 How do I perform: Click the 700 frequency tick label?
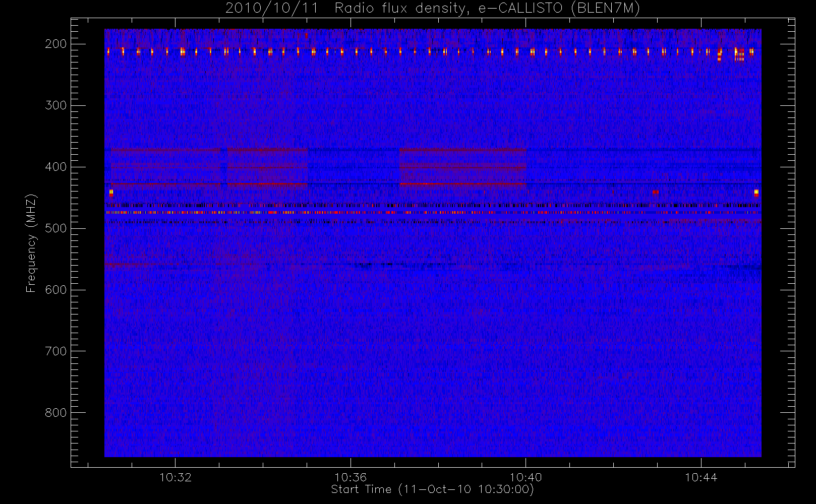[x=56, y=351]
